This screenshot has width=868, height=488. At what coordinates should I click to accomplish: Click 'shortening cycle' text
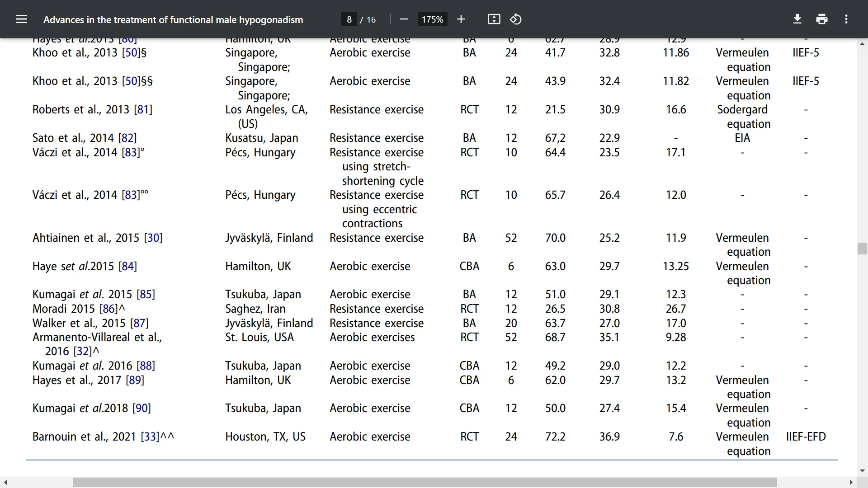(383, 181)
